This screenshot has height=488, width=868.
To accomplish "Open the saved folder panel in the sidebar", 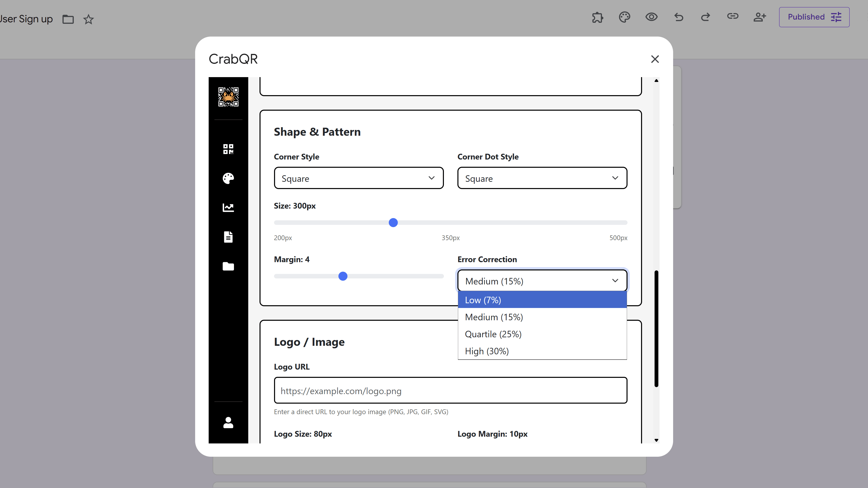I will tap(228, 266).
